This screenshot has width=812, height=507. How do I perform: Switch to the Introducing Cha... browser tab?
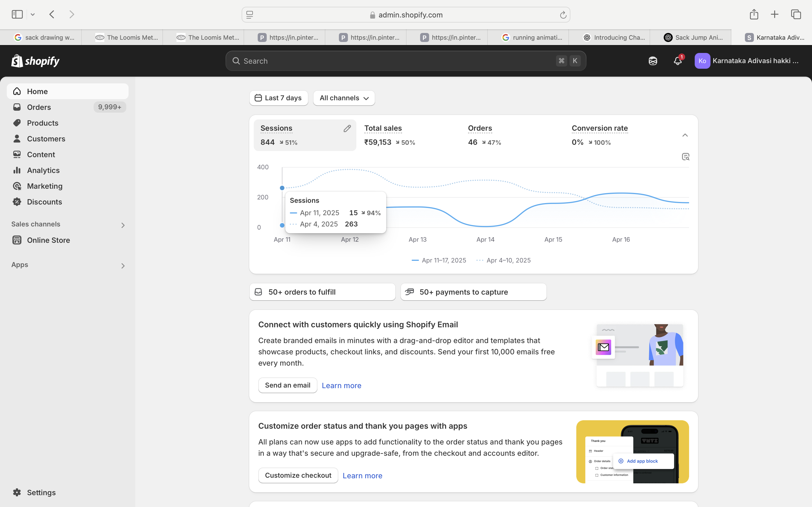614,37
